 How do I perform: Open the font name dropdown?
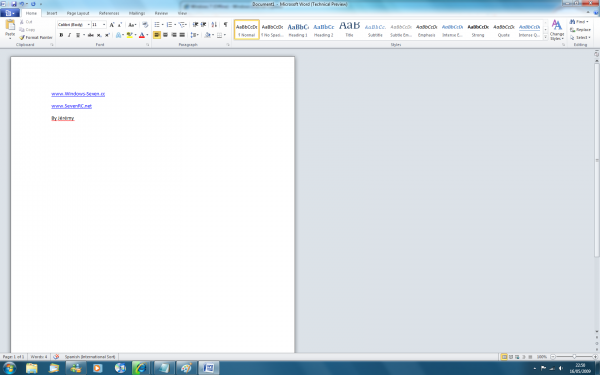click(88, 25)
